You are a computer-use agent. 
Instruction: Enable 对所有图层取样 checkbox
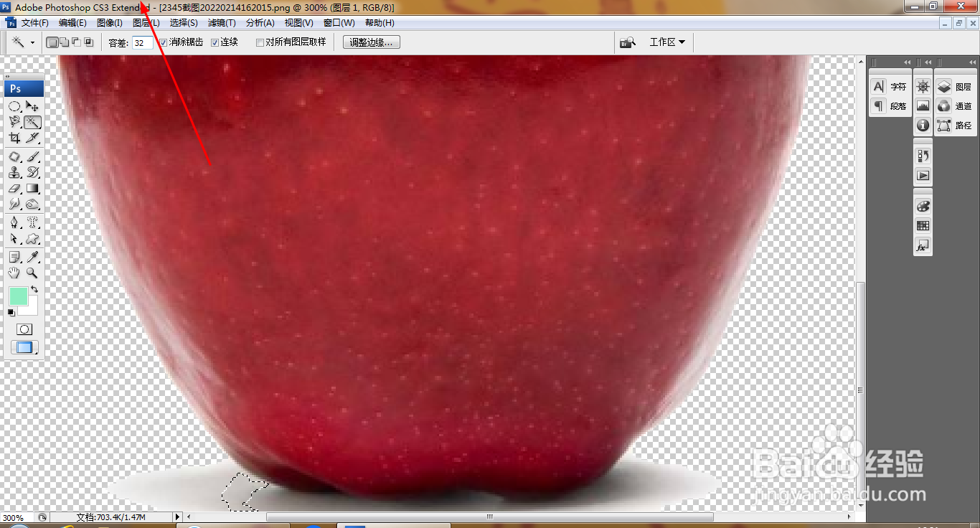tap(260, 42)
